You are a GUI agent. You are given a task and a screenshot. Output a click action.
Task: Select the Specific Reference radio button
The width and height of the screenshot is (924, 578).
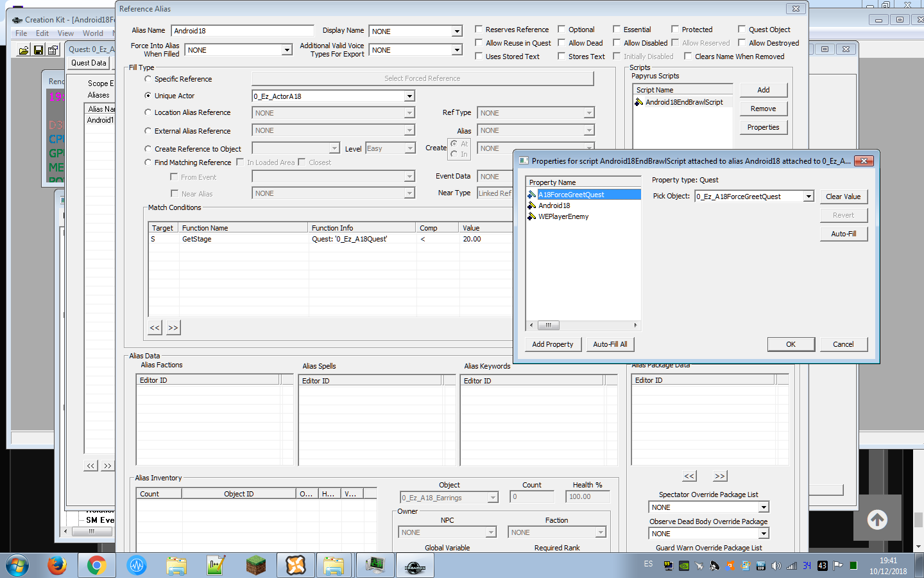(x=148, y=79)
